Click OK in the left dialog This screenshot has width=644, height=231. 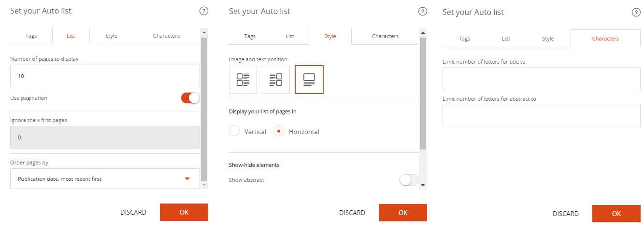pyautogui.click(x=184, y=212)
